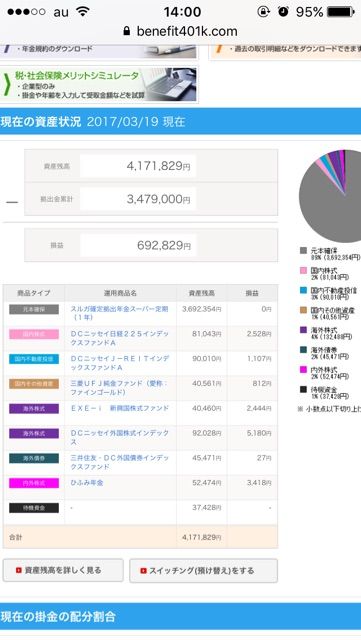Tap the rotation lock status icon
Image resolution: width=361 pixels, height=640 pixels.
pyautogui.click(x=263, y=11)
